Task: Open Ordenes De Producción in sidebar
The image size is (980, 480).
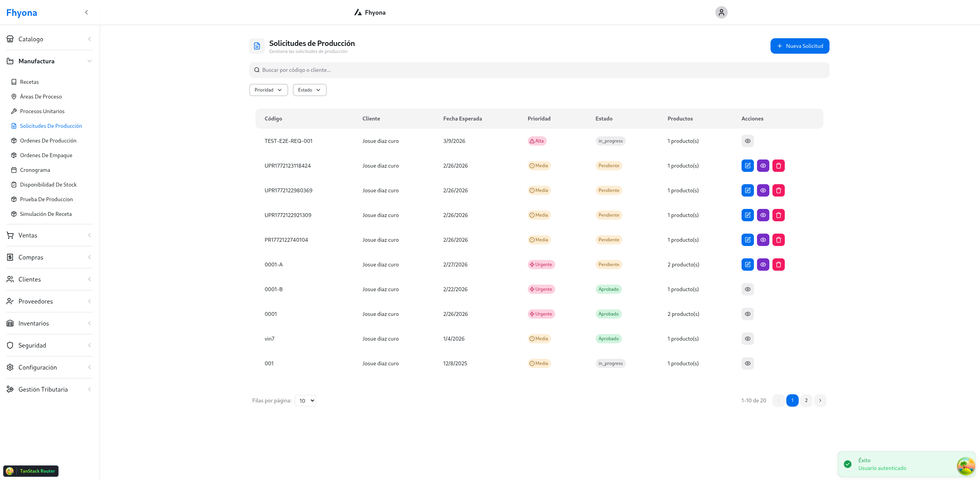Action: pyautogui.click(x=48, y=141)
